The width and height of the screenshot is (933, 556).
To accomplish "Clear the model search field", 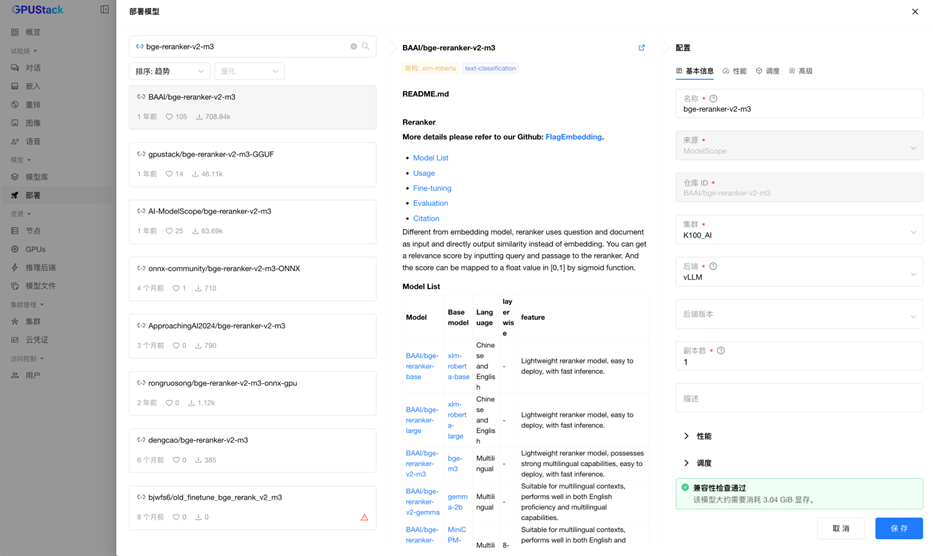I will coord(353,46).
